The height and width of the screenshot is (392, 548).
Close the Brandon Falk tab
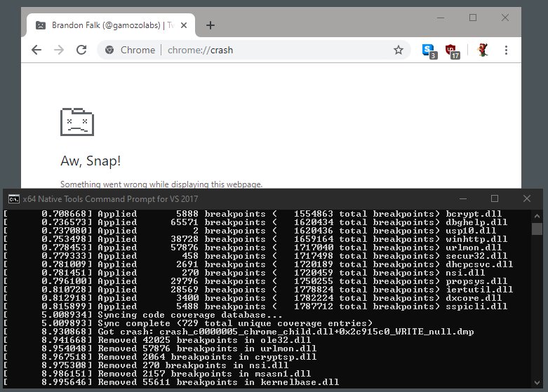184,25
